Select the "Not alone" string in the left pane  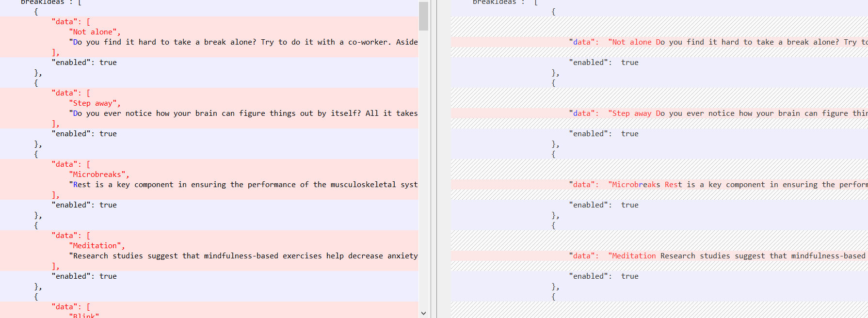[95, 32]
